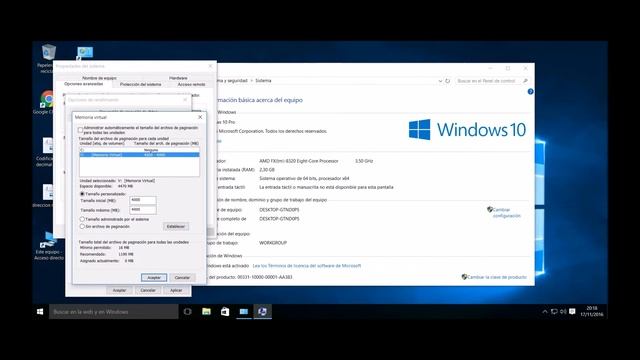
Task: Switch to the 'Acceso remoto' tab
Action: (x=191, y=84)
